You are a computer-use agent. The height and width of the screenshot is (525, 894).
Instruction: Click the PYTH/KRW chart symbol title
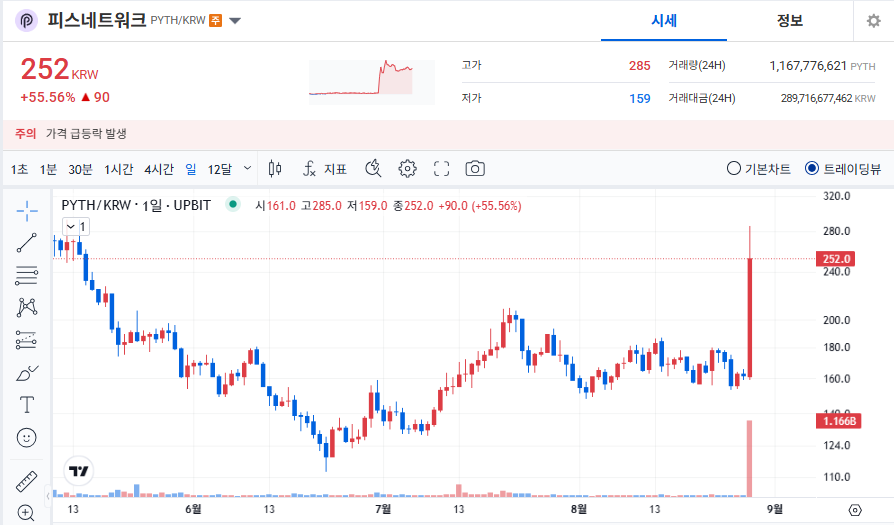(136, 205)
